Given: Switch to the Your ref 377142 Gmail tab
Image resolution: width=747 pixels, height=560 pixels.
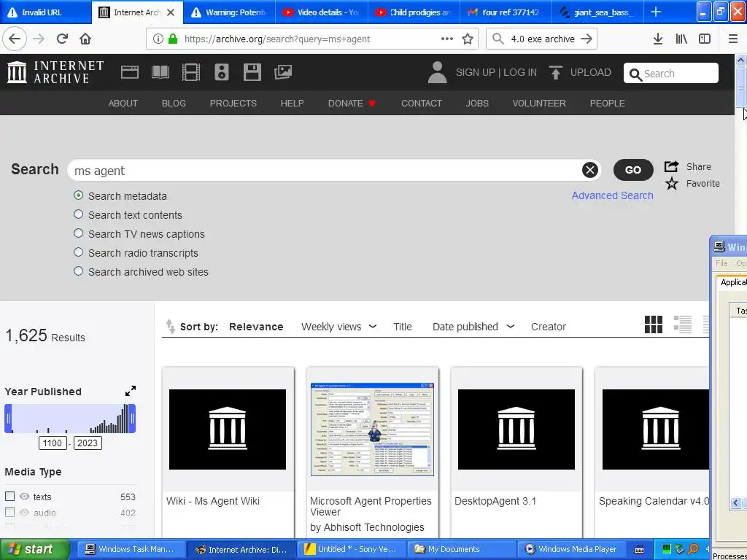Looking at the screenshot, I should pos(506,12).
